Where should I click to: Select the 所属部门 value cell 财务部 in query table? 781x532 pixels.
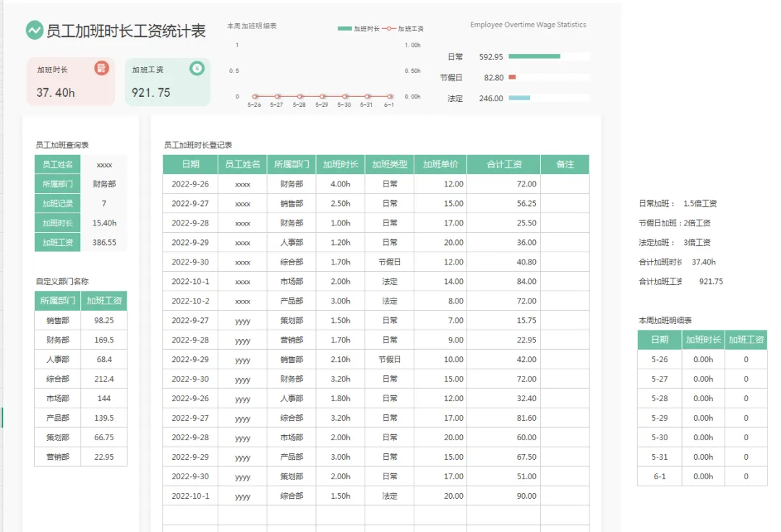[x=104, y=184]
